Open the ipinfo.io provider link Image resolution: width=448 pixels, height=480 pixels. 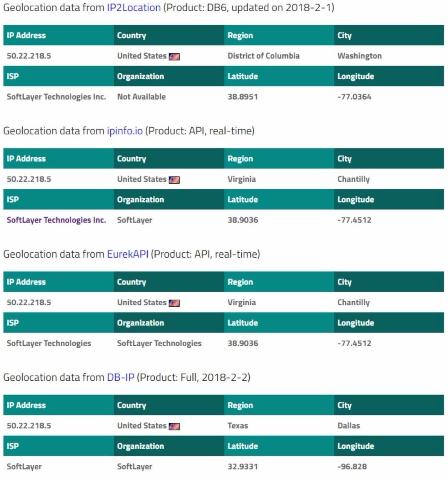point(125,131)
